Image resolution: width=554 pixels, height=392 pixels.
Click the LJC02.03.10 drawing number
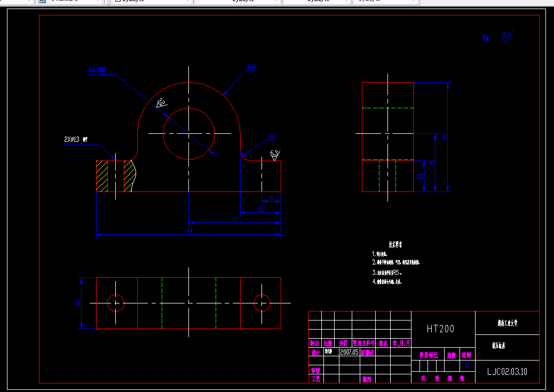507,372
